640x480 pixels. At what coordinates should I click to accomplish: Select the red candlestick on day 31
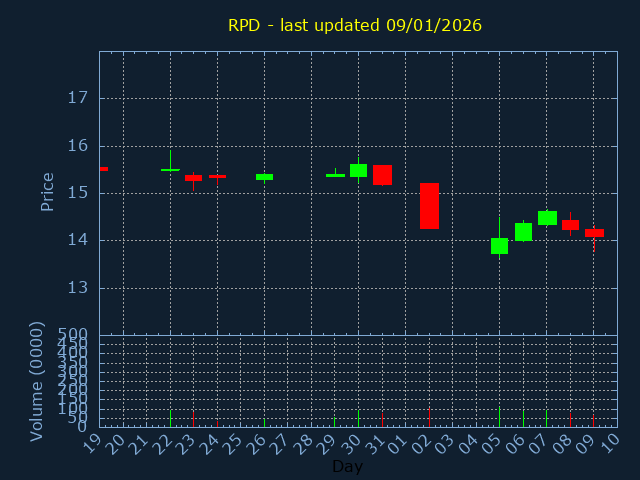382,175
